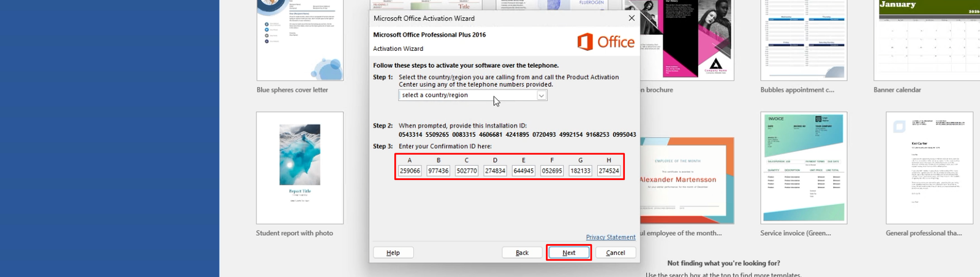Screen dimensions: 980x277
Task: Cancel the Activation Wizard
Action: (615, 252)
